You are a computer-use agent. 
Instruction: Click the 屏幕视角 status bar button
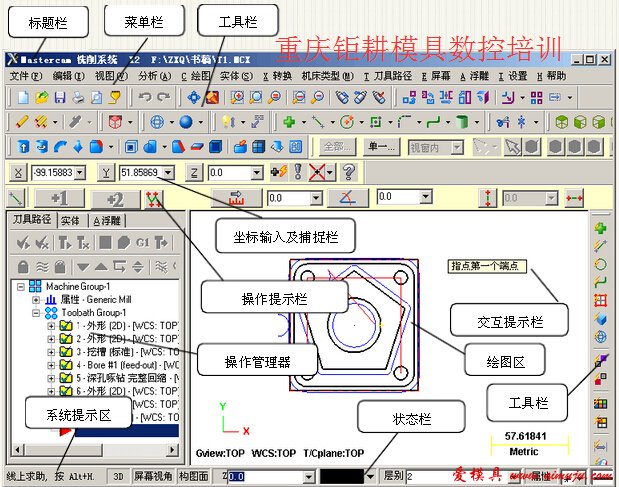click(153, 477)
